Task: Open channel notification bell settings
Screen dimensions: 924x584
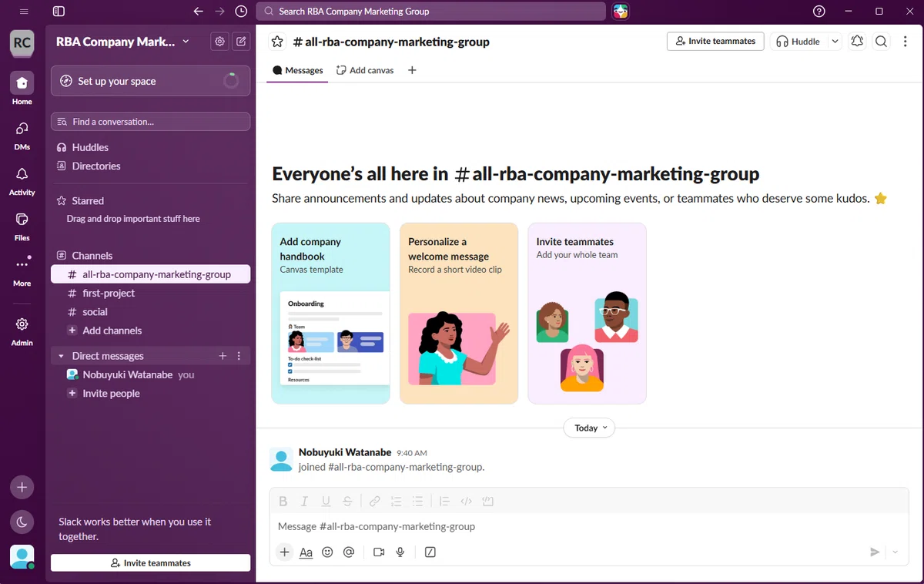Action: coord(857,42)
